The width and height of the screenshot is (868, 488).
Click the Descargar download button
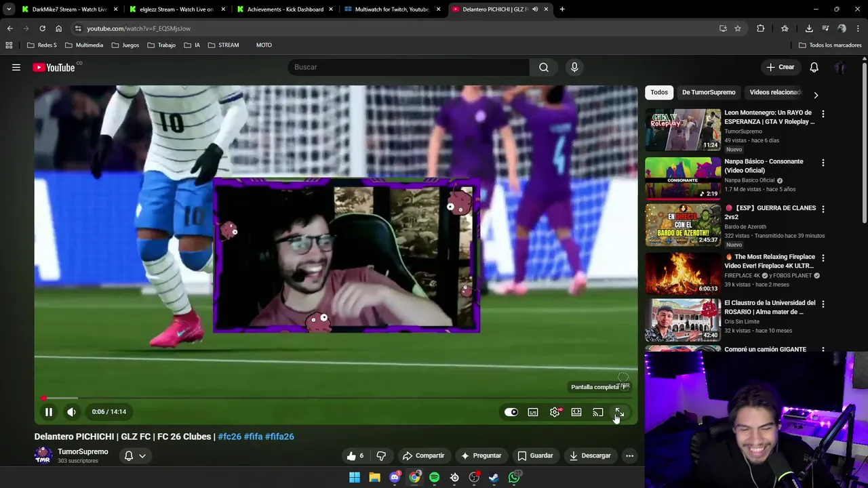(x=590, y=455)
